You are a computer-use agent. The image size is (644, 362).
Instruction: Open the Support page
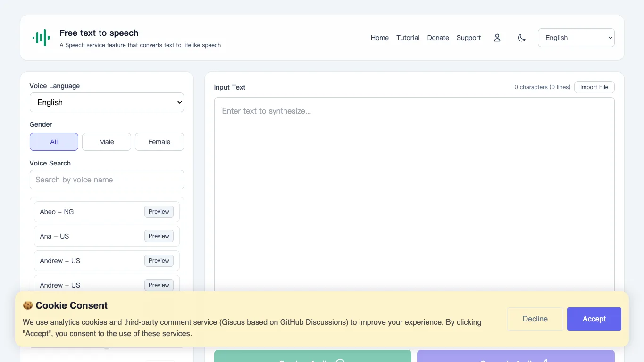click(469, 38)
